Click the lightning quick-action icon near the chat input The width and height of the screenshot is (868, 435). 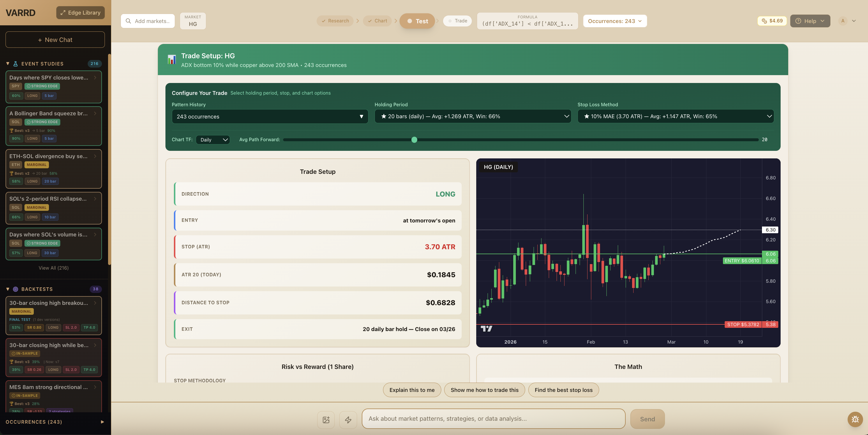coord(348,420)
